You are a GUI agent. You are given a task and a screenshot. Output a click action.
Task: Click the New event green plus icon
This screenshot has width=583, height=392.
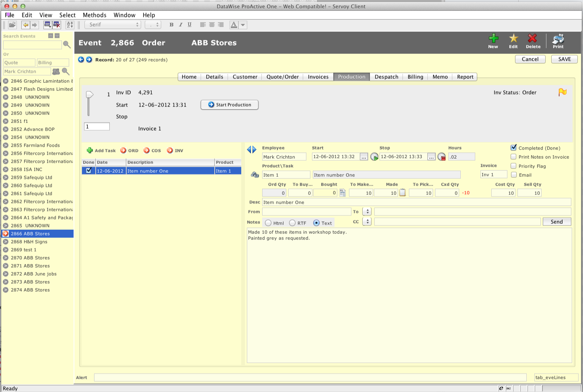[x=493, y=39]
